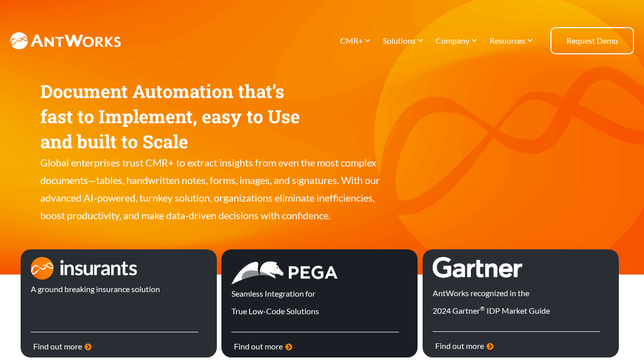Select the Gartner logo
Image resolution: width=644 pixels, height=362 pixels.
click(477, 266)
